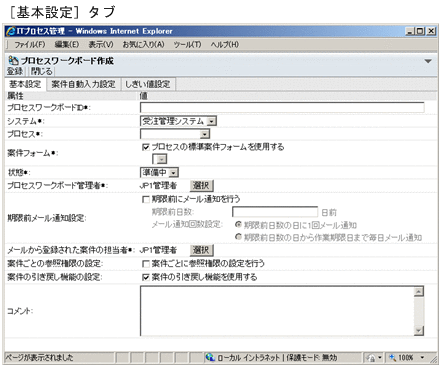Click the zoom magnifier icon in status bar
Image resolution: width=443 pixels, height=369 pixels.
click(392, 358)
